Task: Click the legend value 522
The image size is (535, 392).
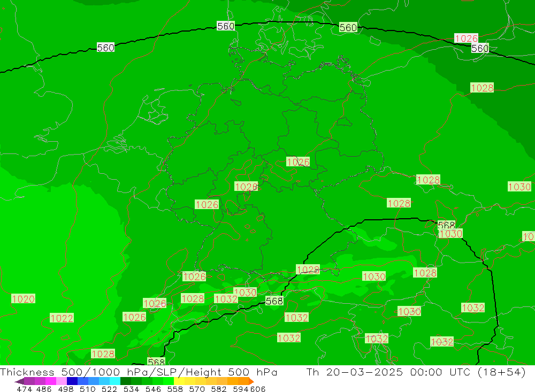Action: pos(109,389)
